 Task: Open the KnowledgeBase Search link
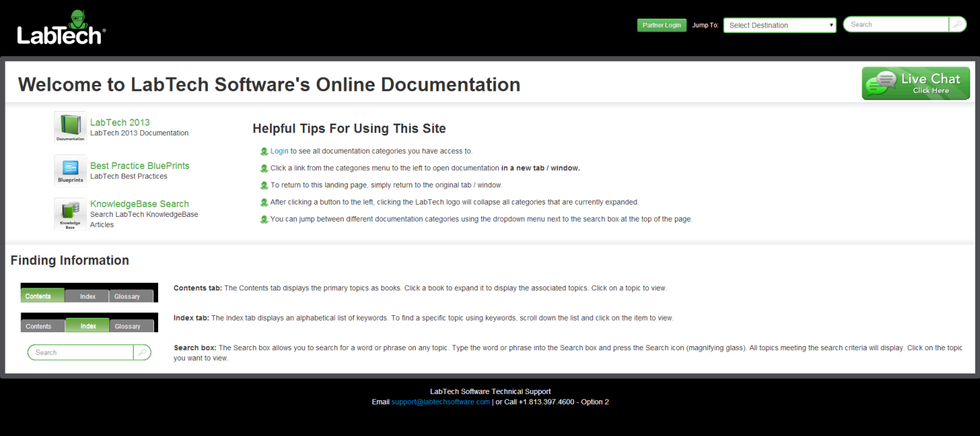click(x=140, y=204)
